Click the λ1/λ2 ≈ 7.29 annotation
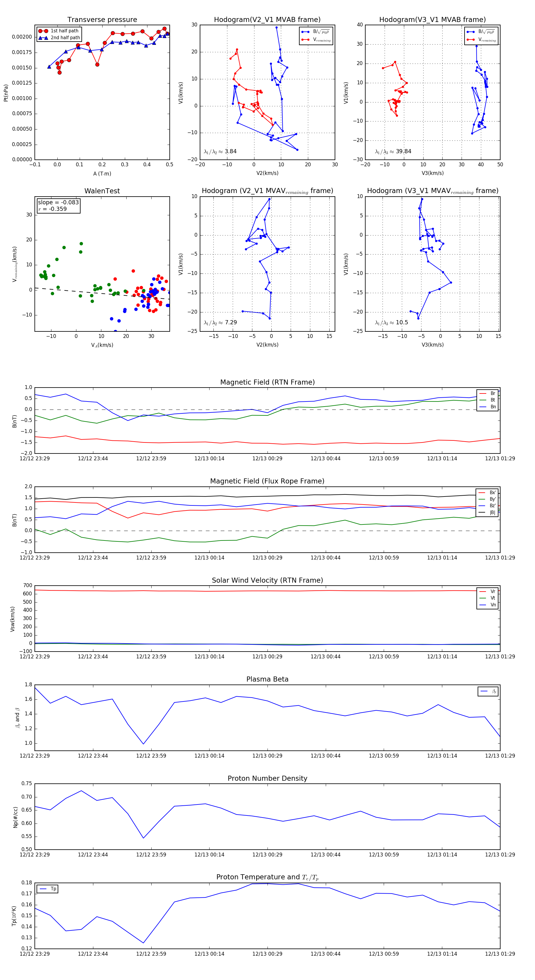Screen dimensions: 535x980 point(220,323)
